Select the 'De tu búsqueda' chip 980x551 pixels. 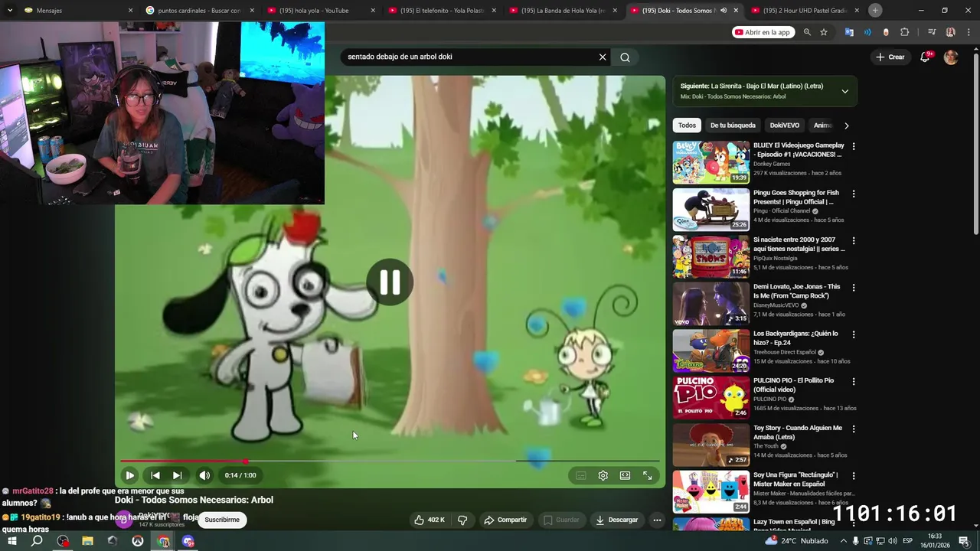coord(733,126)
